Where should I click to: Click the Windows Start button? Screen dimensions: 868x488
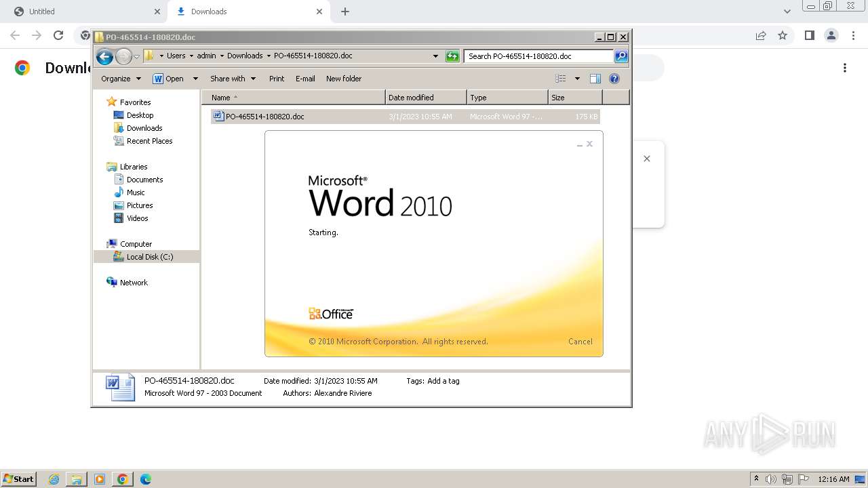19,479
